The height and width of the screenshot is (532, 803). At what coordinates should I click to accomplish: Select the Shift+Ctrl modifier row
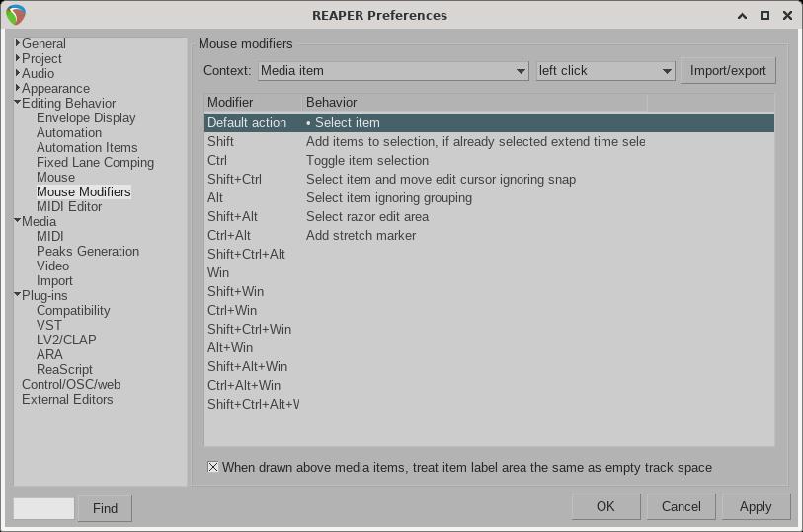point(489,179)
